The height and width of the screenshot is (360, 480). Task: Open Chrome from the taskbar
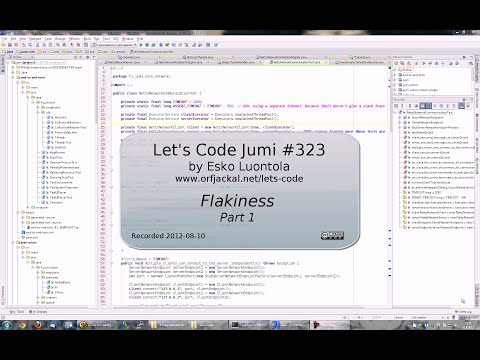[22, 325]
